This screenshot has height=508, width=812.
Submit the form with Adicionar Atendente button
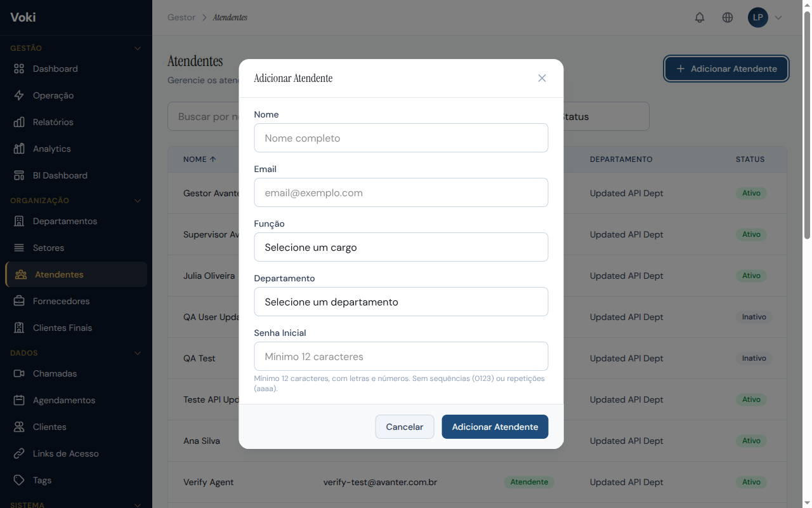(x=495, y=427)
